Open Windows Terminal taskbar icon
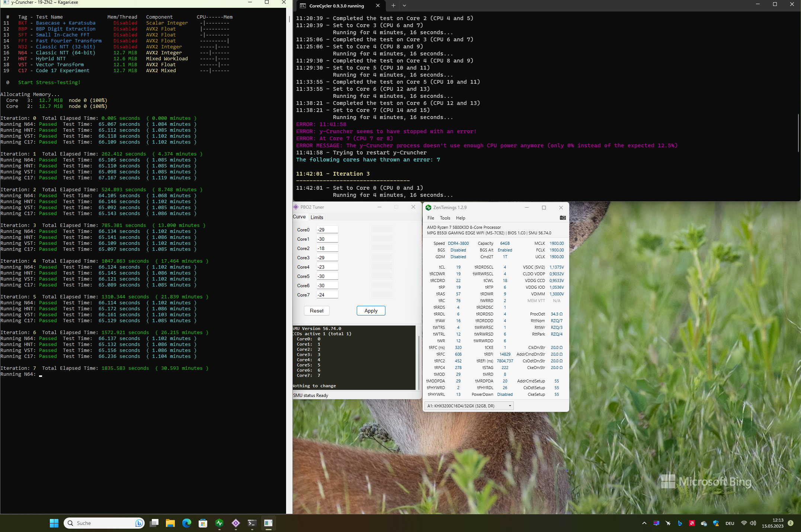 point(252,523)
